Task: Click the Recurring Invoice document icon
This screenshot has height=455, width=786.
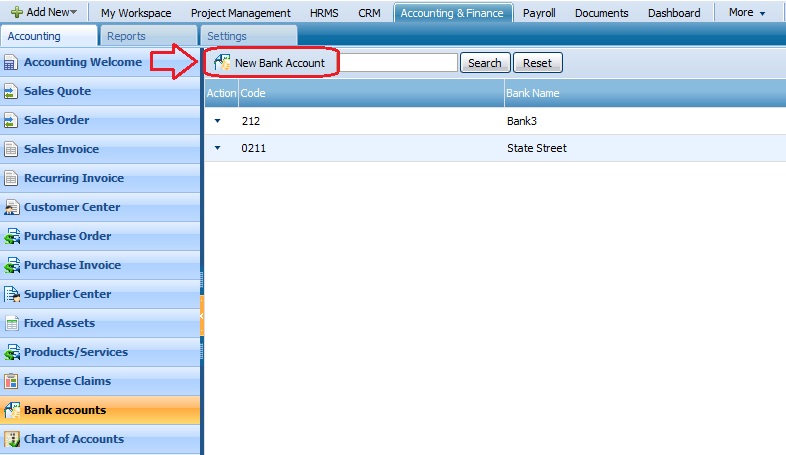Action: (x=11, y=178)
